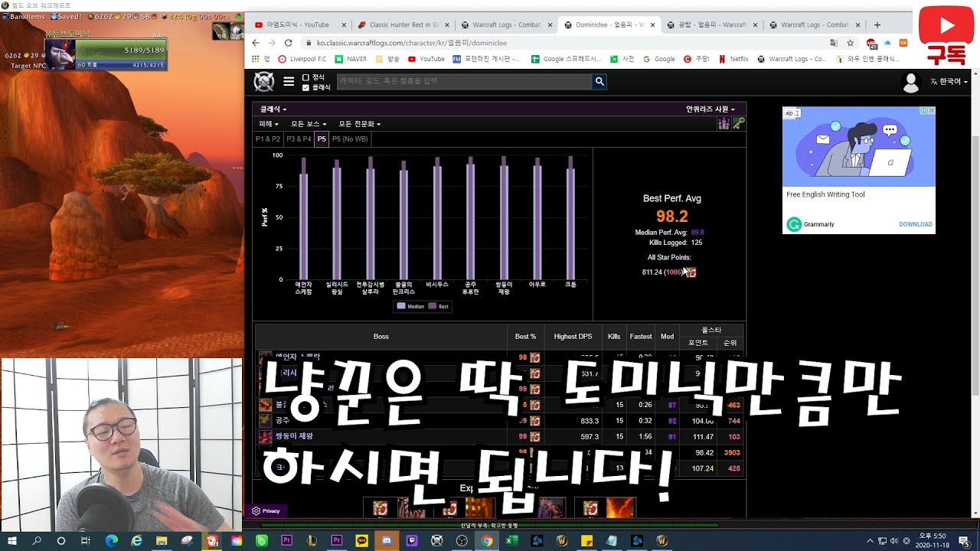Select the P5 tab

322,139
